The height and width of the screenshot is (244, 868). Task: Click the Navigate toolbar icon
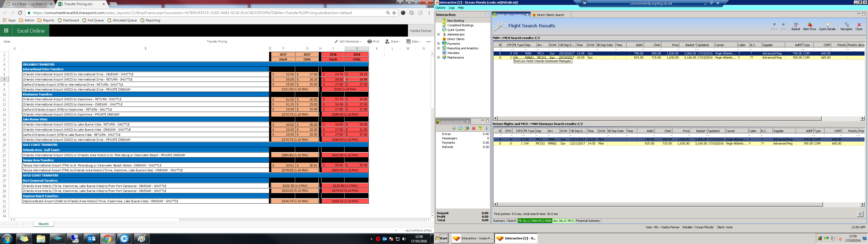tap(846, 26)
